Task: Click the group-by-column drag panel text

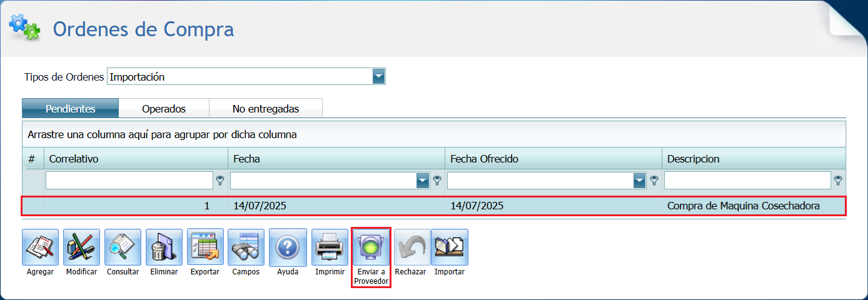Action: pyautogui.click(x=162, y=134)
